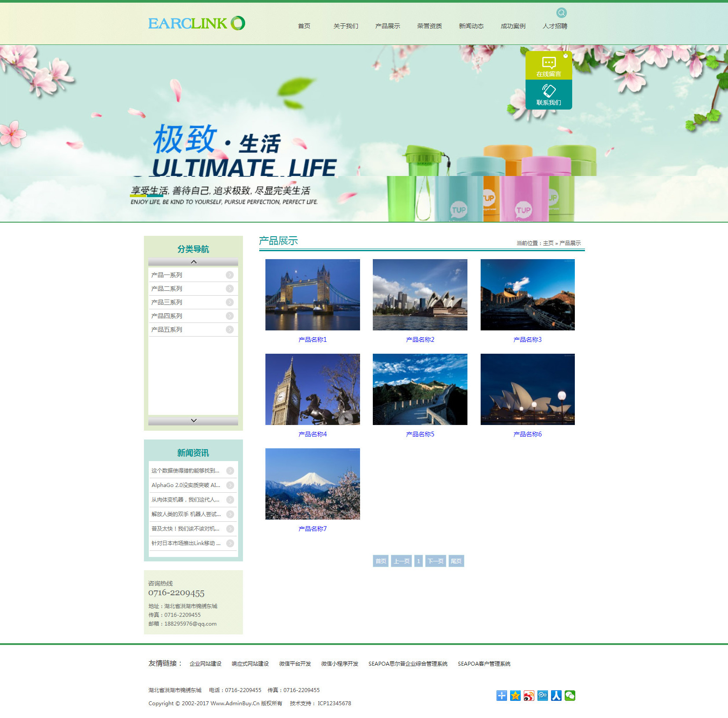728x718 pixels.
Task: Navigate to 人才招聘 menu item
Action: pos(555,26)
